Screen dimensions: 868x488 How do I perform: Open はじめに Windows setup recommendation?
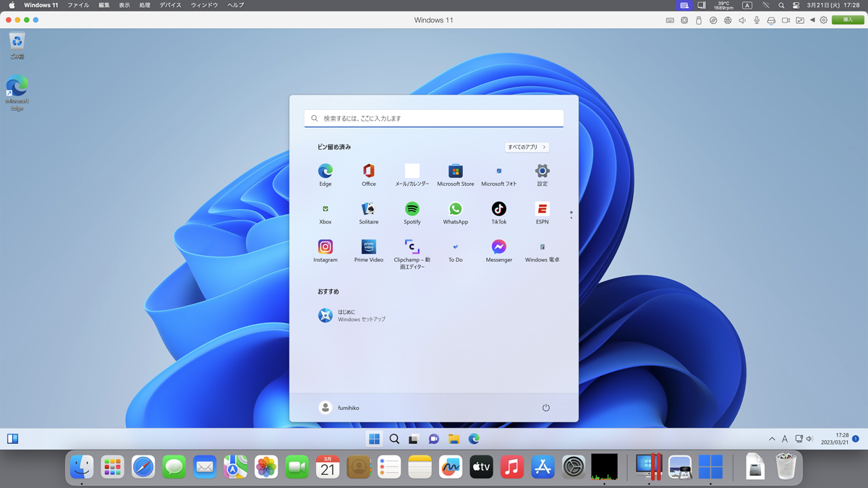click(x=352, y=315)
